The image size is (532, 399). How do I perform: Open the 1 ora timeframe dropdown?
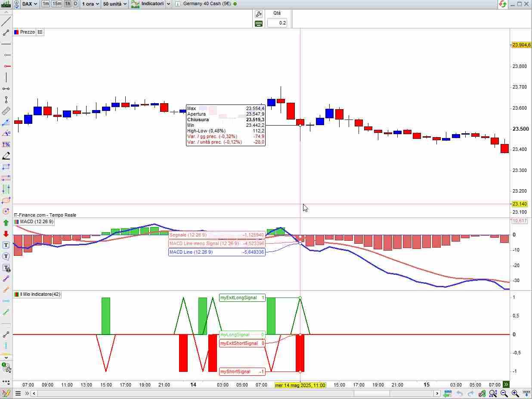pyautogui.click(x=91, y=4)
